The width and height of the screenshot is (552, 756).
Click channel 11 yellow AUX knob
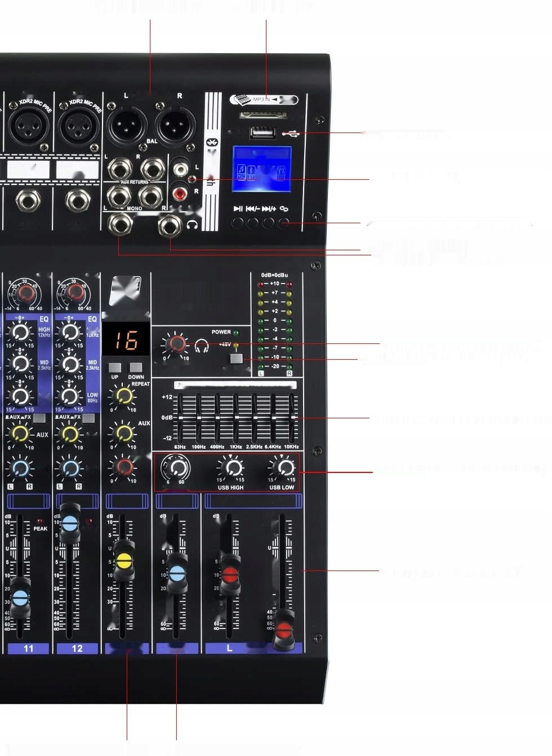pyautogui.click(x=20, y=434)
